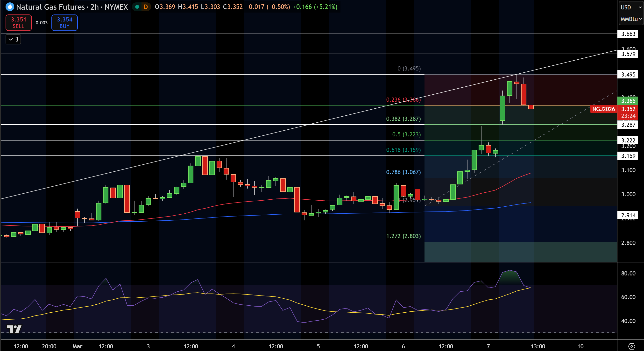Click the 3.579 price axis label

[x=628, y=54]
